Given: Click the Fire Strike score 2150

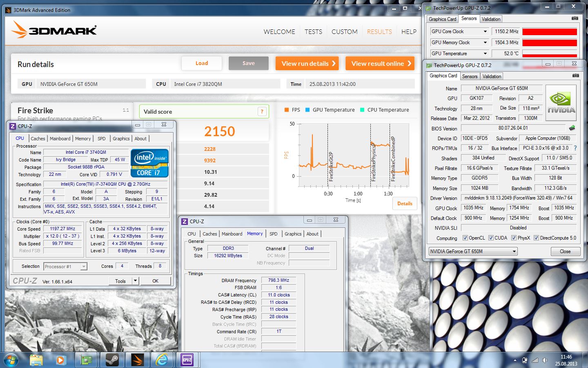Looking at the screenshot, I should [x=220, y=131].
